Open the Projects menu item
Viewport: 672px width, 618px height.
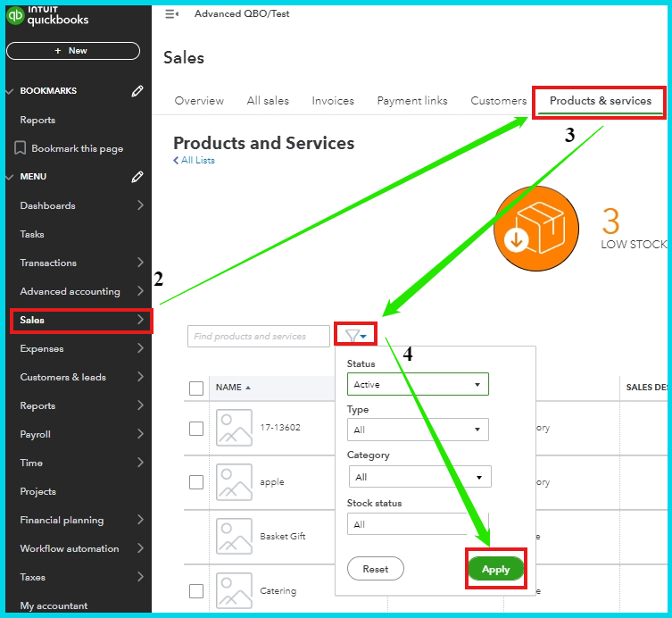pyautogui.click(x=38, y=491)
